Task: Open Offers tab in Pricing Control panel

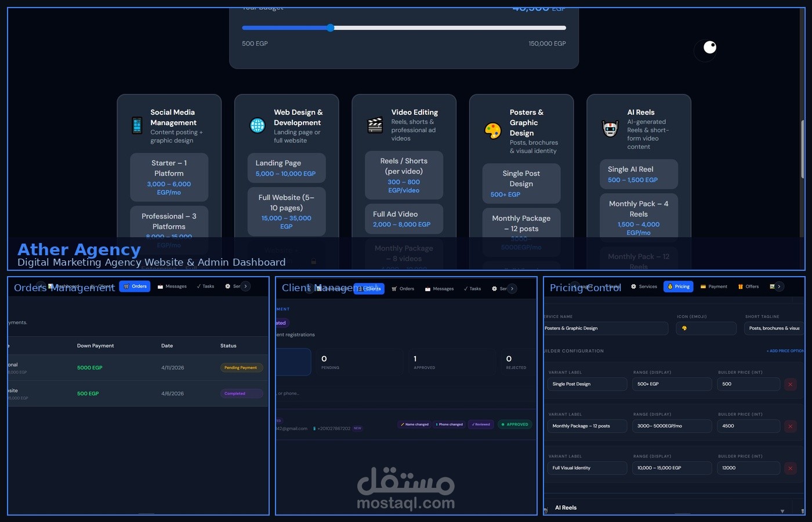Action: [748, 287]
